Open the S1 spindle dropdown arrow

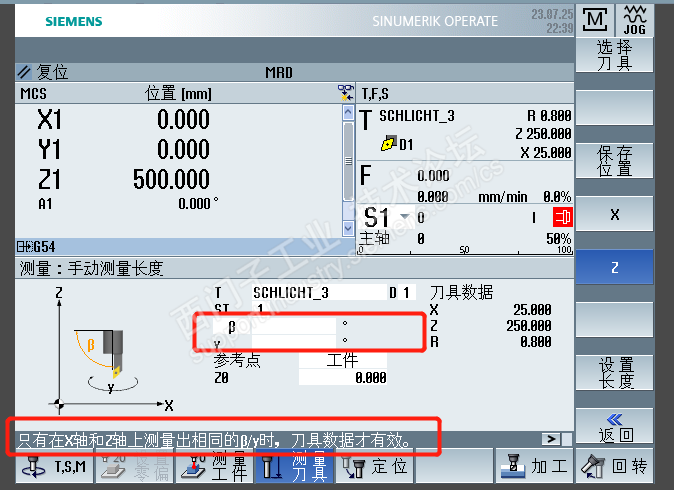404,216
